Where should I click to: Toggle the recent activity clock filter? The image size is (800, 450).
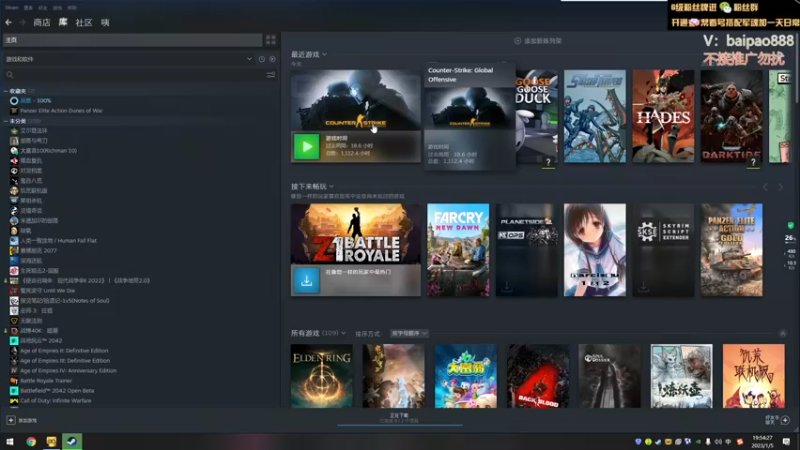pyautogui.click(x=262, y=59)
